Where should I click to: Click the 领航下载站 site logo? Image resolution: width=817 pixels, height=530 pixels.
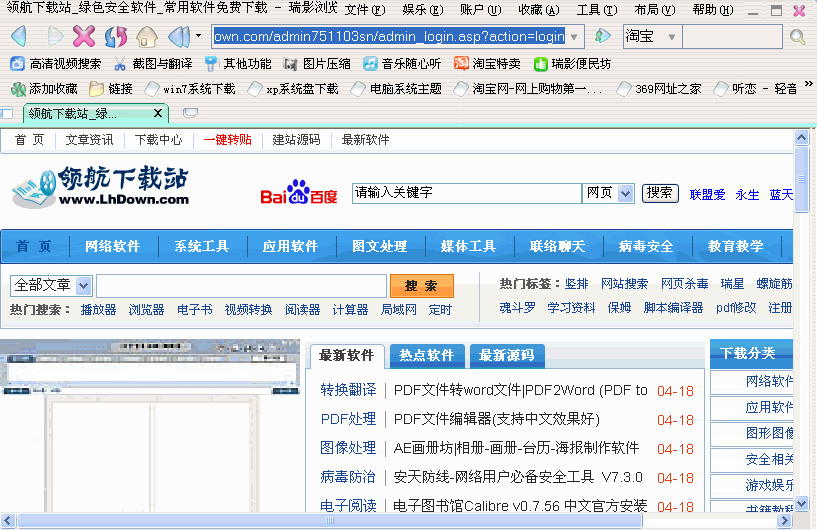click(x=100, y=187)
